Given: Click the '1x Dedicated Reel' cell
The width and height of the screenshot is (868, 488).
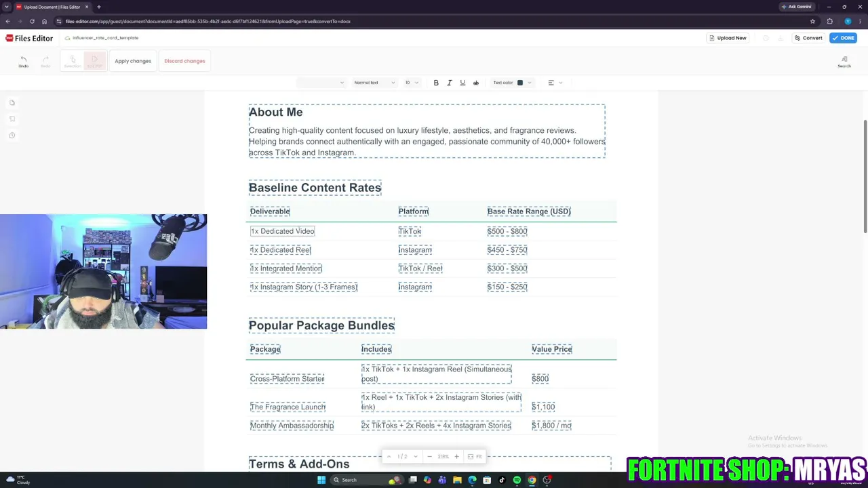Looking at the screenshot, I should 280,250.
